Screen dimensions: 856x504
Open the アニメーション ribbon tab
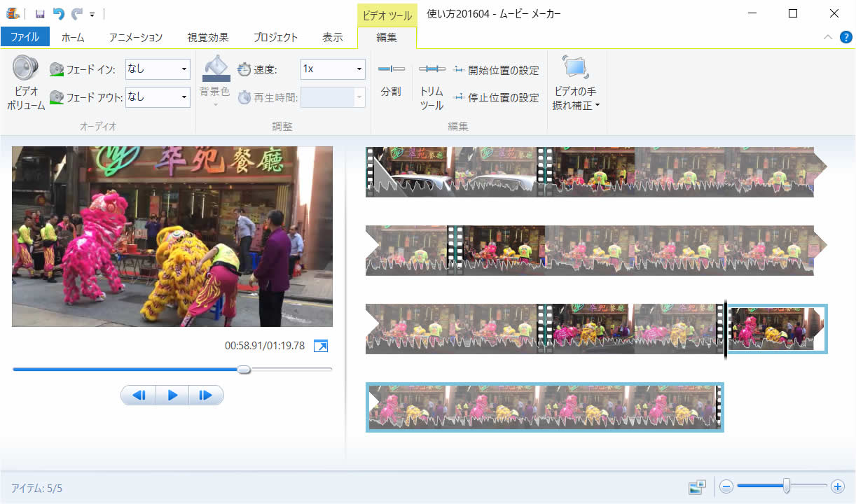pyautogui.click(x=136, y=38)
